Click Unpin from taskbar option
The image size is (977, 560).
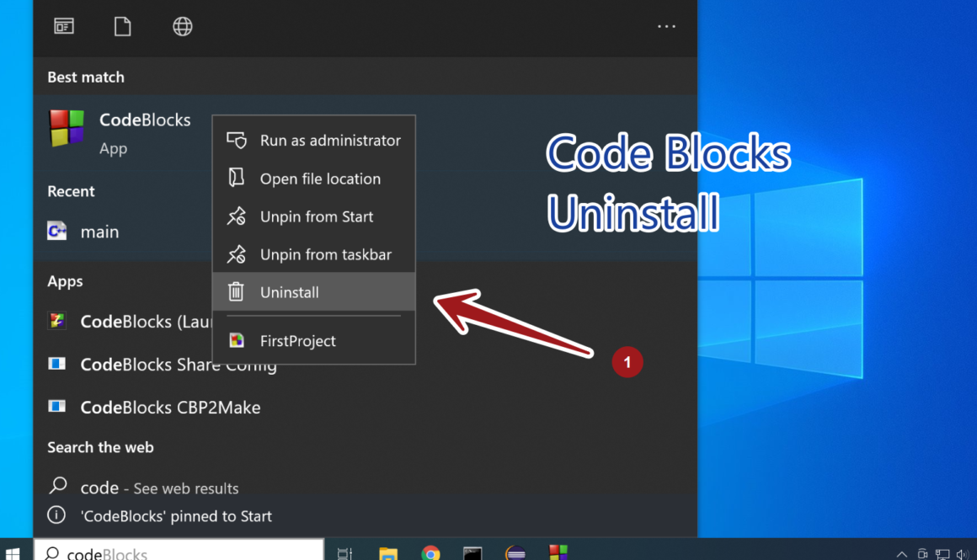[x=325, y=254]
